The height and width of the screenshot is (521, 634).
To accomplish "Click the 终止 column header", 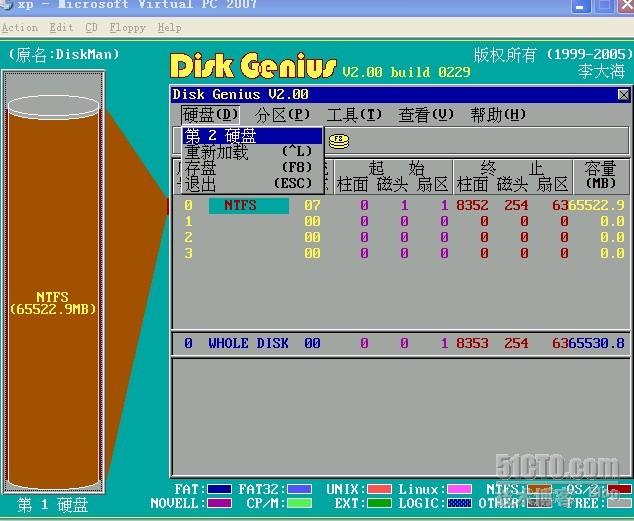I will pos(512,168).
